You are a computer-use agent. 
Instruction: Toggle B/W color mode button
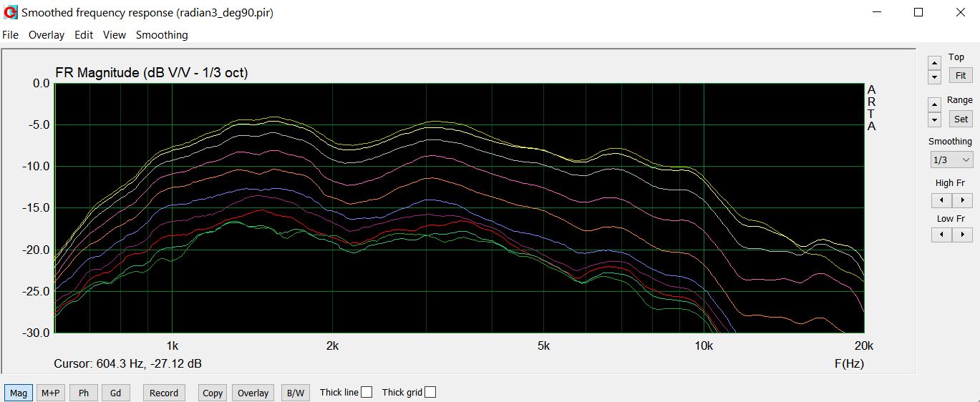295,393
